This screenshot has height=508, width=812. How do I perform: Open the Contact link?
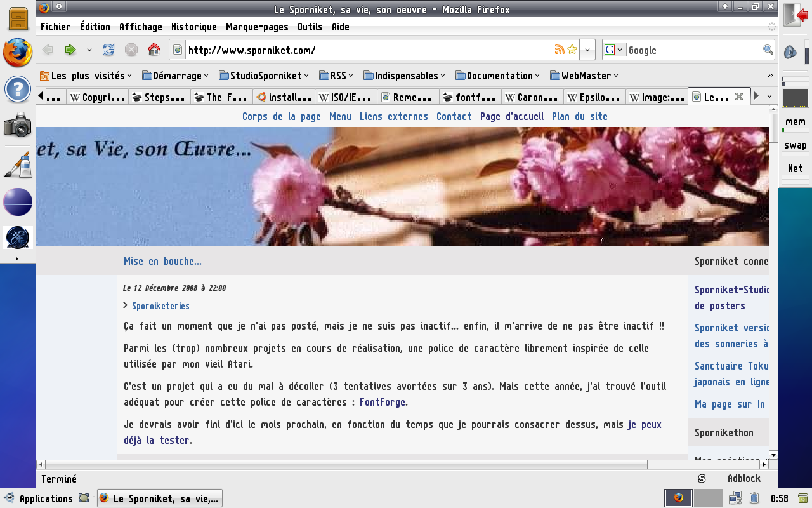[x=454, y=116]
